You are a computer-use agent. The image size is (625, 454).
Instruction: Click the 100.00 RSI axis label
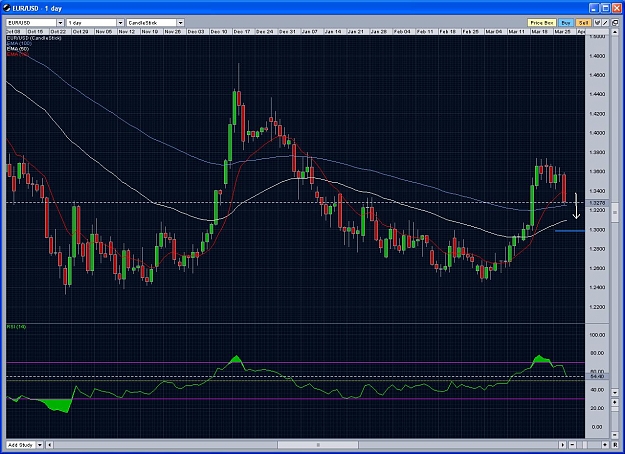pos(597,335)
